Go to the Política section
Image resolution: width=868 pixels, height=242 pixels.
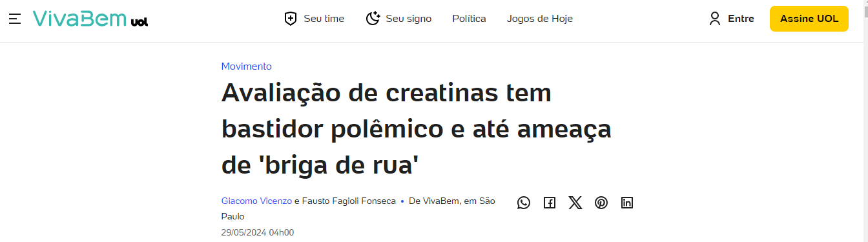[469, 19]
